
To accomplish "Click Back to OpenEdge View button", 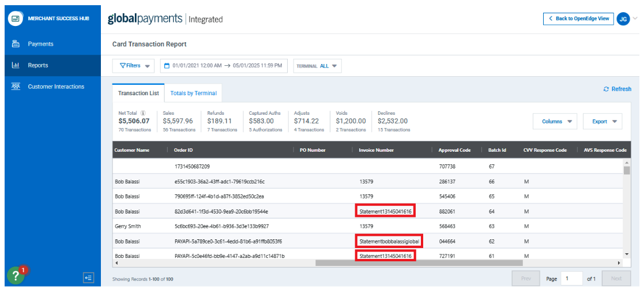I will pyautogui.click(x=578, y=18).
